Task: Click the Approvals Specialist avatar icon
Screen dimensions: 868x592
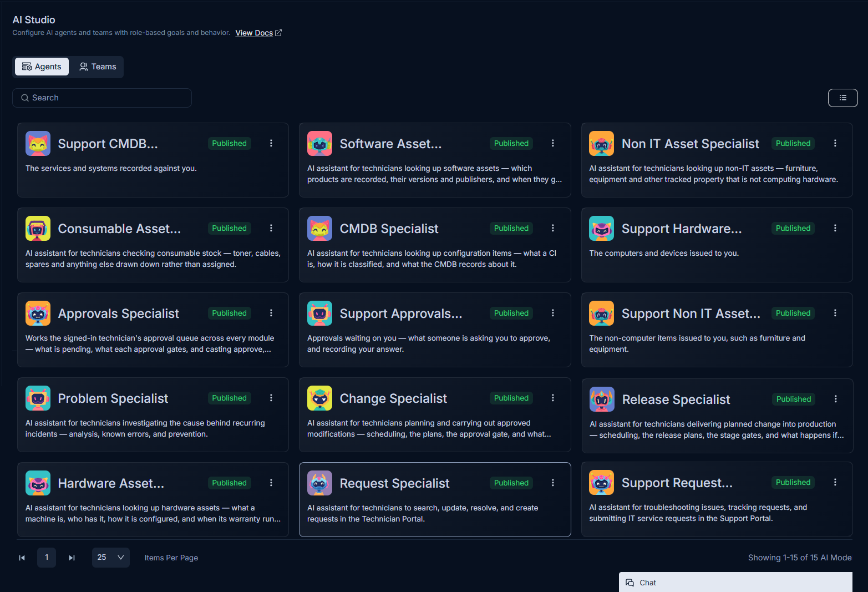Action: [38, 313]
